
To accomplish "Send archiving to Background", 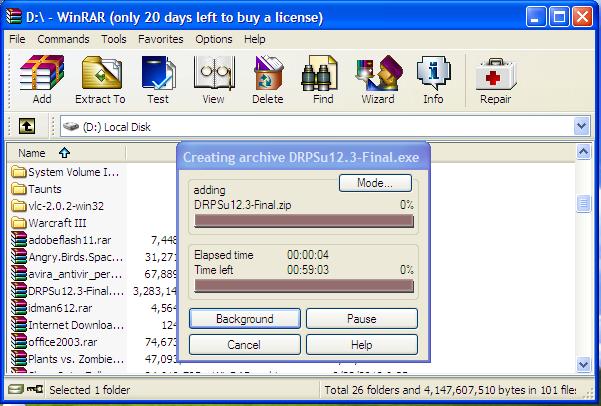I will (245, 319).
